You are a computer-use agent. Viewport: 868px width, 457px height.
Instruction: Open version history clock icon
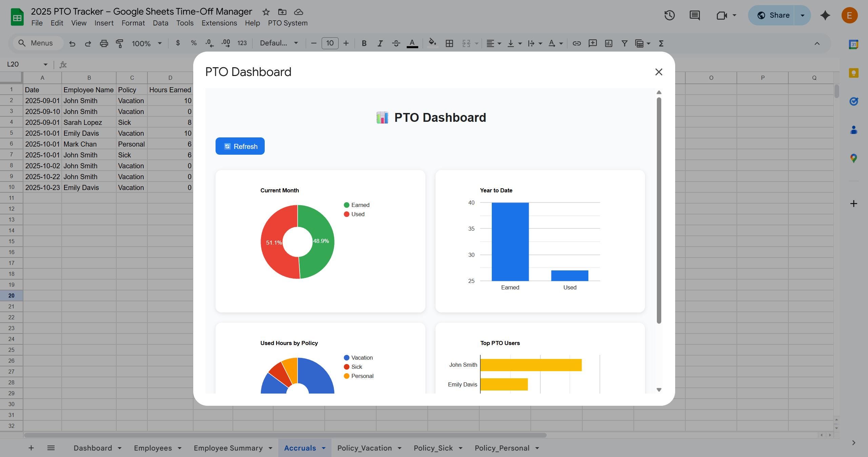669,15
